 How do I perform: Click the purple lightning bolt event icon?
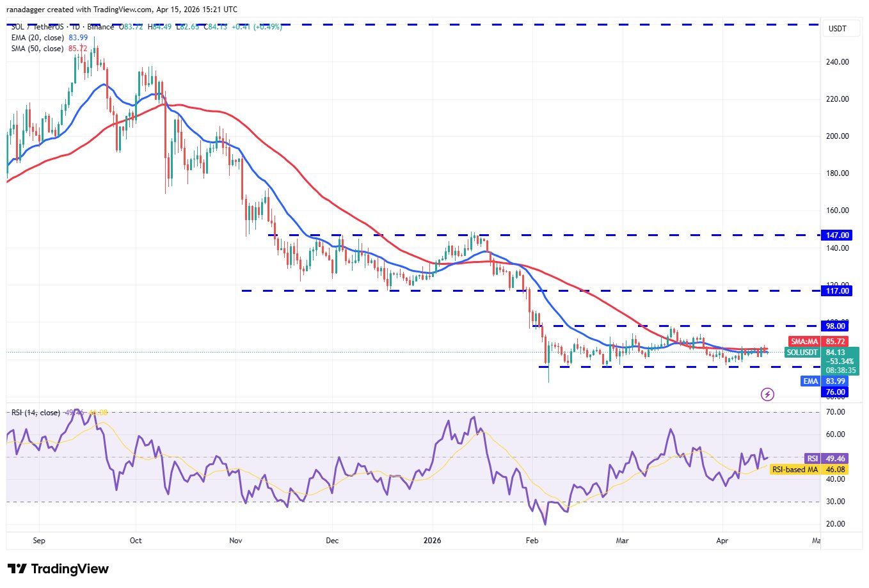(x=767, y=394)
